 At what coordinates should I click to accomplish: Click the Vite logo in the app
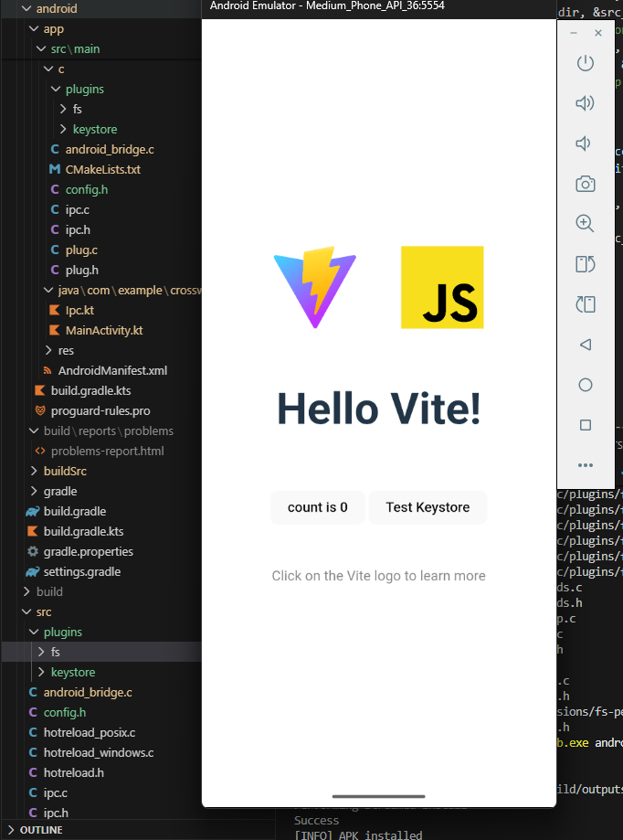(x=315, y=287)
